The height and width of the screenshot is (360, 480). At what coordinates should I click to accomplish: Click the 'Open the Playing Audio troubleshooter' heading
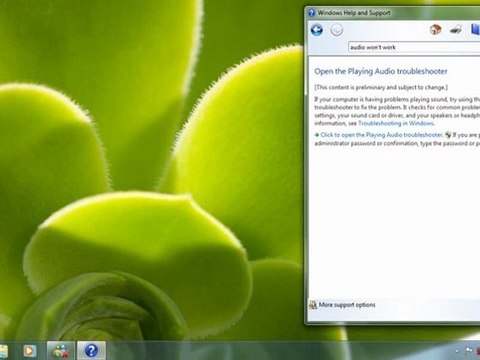[x=381, y=71]
